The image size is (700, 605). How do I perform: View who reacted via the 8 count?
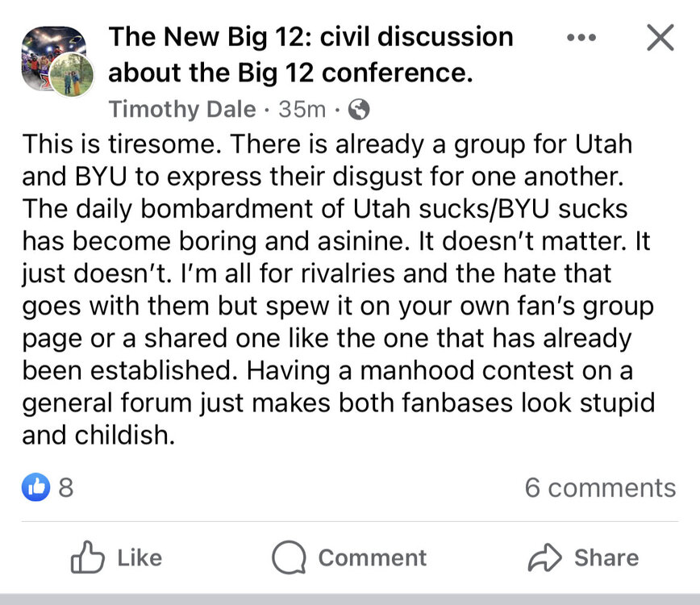66,487
